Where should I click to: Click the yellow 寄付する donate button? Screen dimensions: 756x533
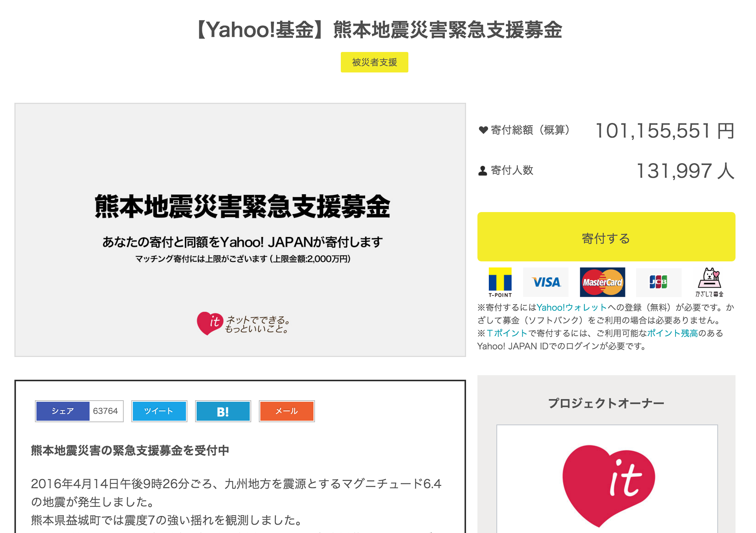(x=606, y=237)
